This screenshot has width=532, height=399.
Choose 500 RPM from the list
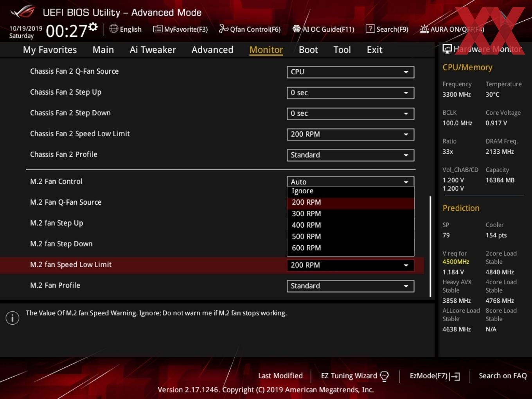(350, 236)
